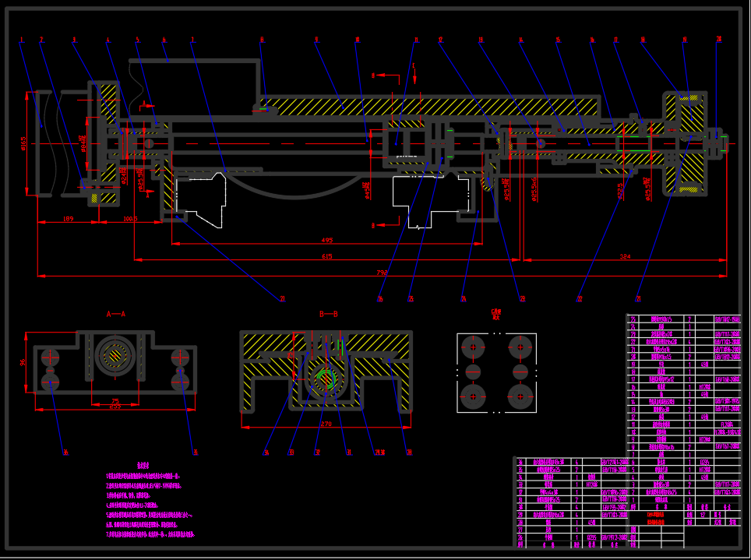Select leader callout 22 below the main view
The height and width of the screenshot is (560, 751).
point(579,299)
